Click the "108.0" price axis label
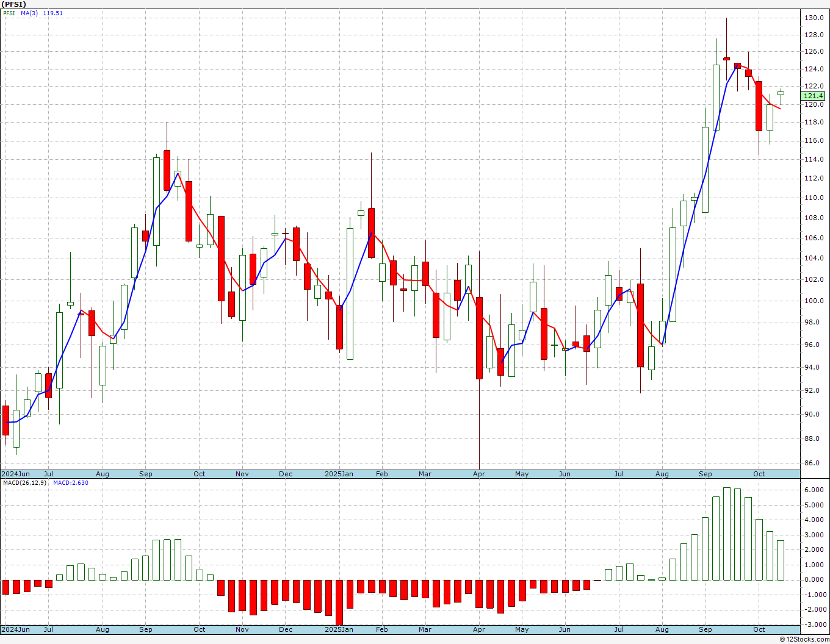This screenshot has width=830, height=644. (814, 218)
